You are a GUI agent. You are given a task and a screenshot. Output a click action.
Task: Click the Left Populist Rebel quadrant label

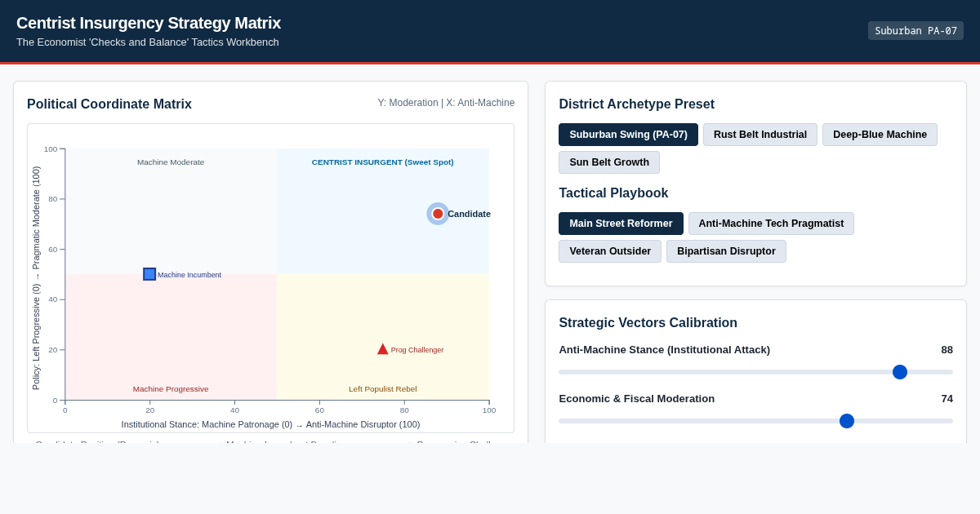point(382,388)
